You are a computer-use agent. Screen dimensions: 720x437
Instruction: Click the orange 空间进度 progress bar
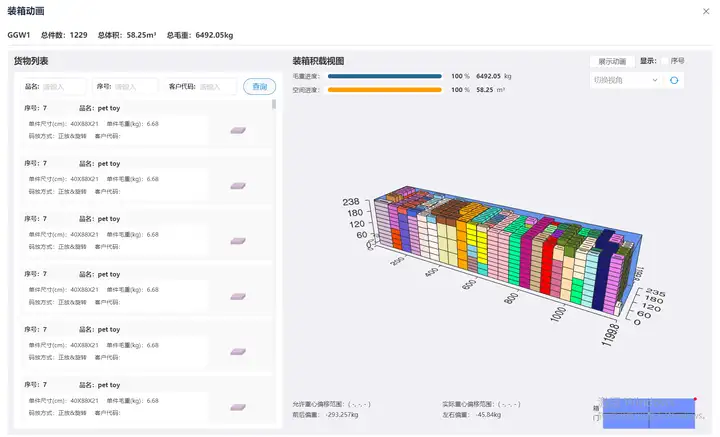pos(385,90)
